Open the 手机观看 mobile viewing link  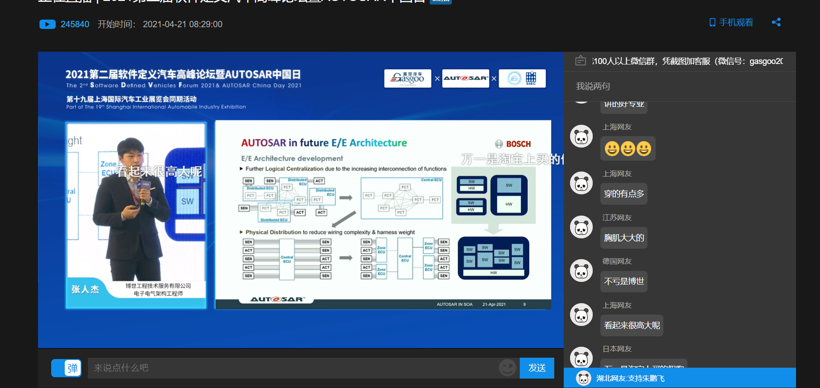pos(731,22)
